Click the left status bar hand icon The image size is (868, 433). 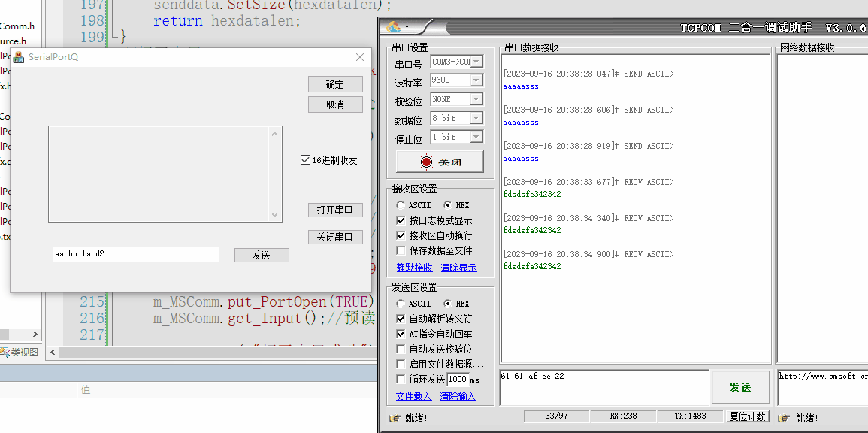[x=395, y=418]
